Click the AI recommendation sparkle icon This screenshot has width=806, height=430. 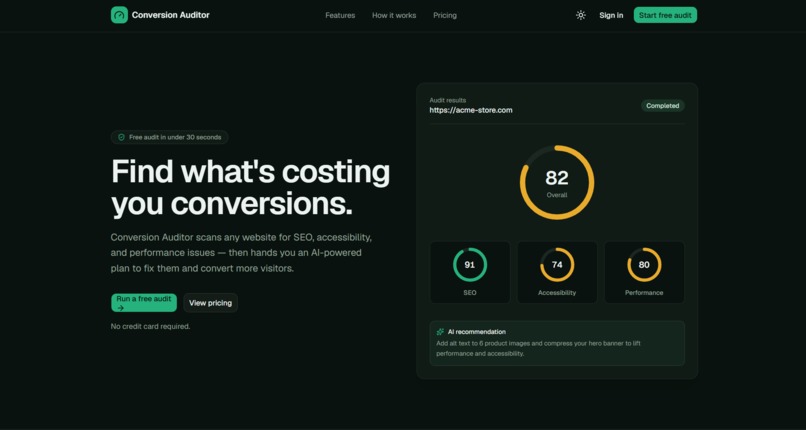[440, 332]
